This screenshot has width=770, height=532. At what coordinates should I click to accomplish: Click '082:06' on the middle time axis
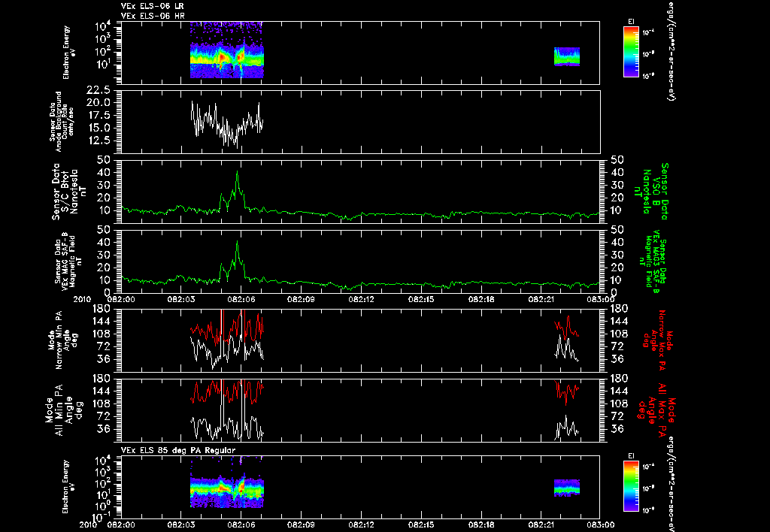click(241, 299)
